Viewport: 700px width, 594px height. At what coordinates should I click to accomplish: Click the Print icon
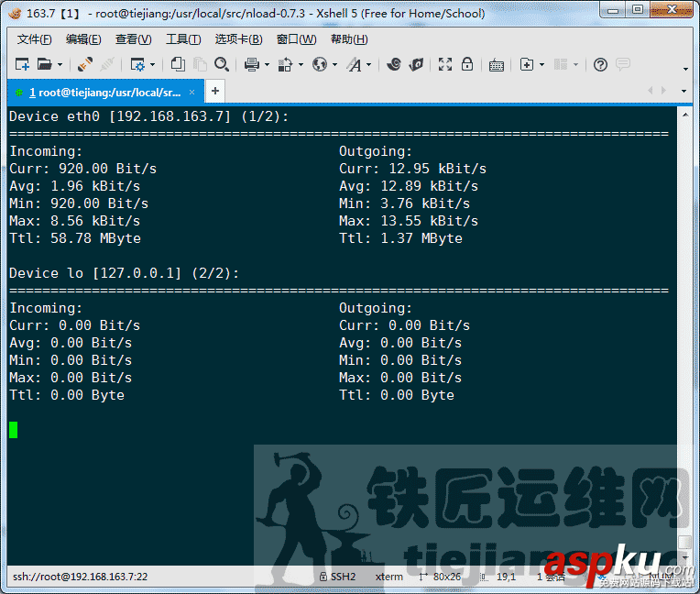tap(252, 64)
